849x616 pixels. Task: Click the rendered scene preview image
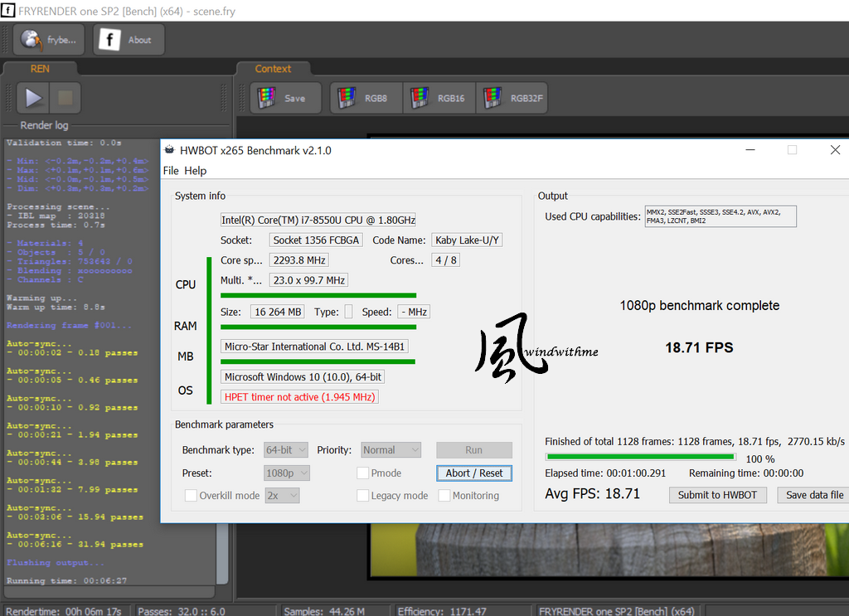[609, 550]
